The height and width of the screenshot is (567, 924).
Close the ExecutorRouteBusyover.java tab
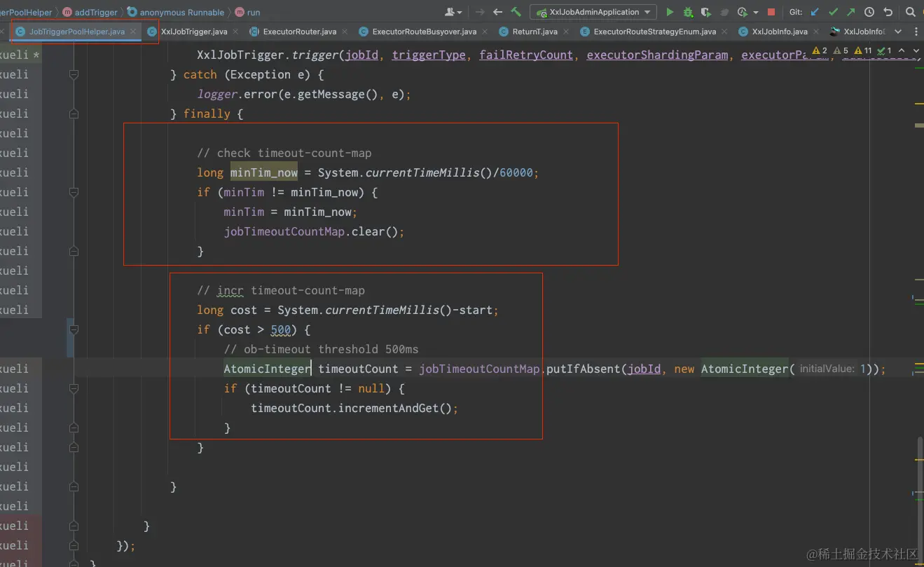485,32
